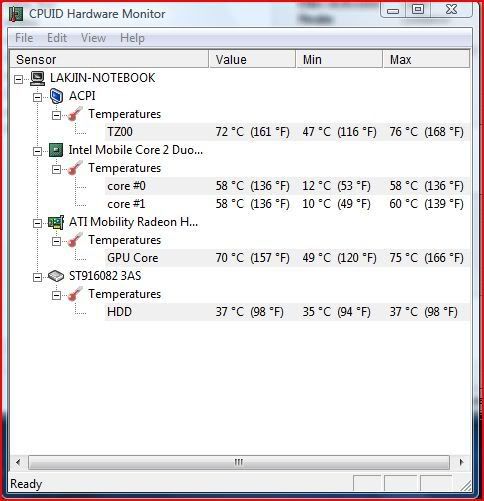The image size is (484, 501).
Task: Click the LAKJIN-NOTEBOOK computer icon
Action: click(x=37, y=78)
